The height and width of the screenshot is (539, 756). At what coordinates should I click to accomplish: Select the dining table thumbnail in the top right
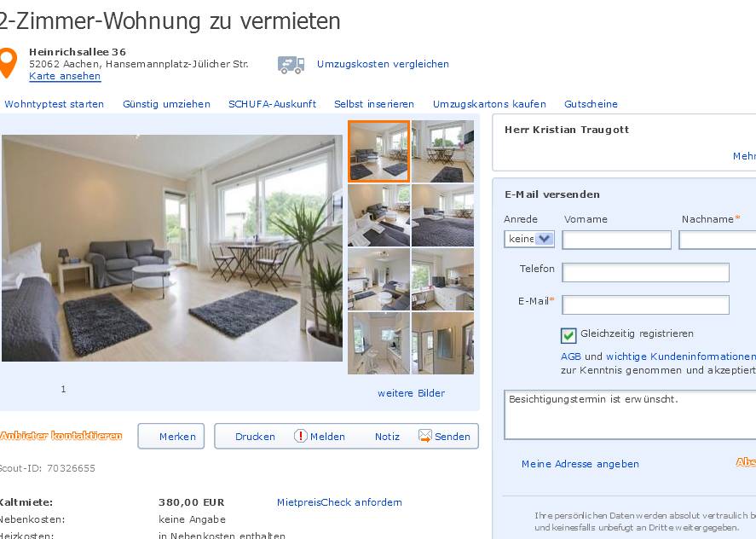click(x=442, y=152)
